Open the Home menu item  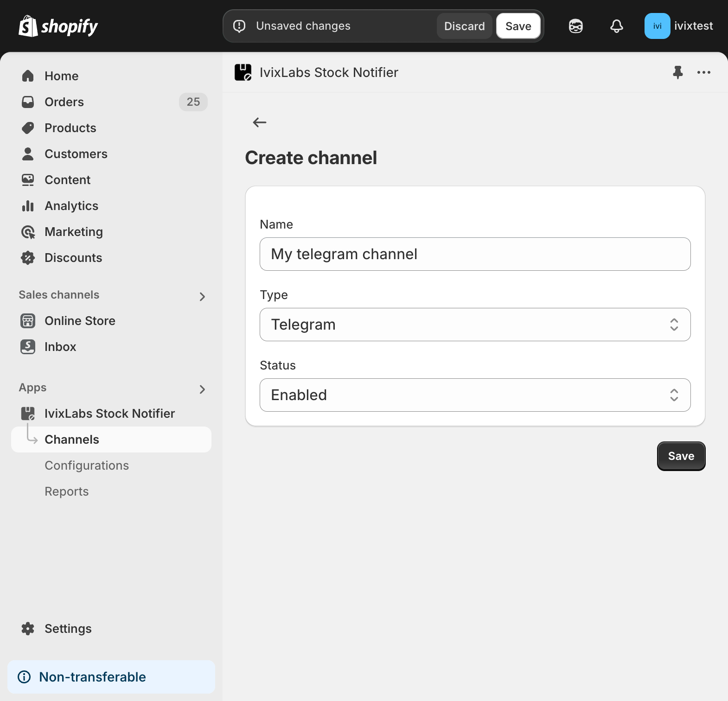111,76
